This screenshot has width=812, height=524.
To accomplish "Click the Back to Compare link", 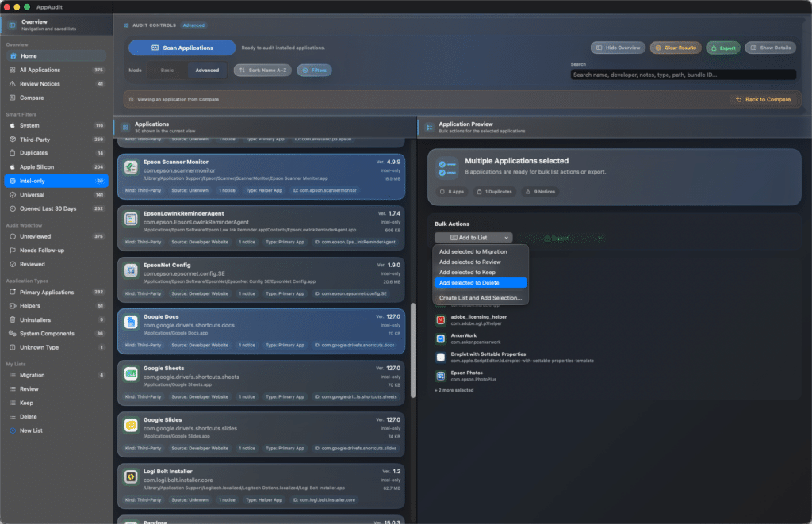I will [764, 99].
